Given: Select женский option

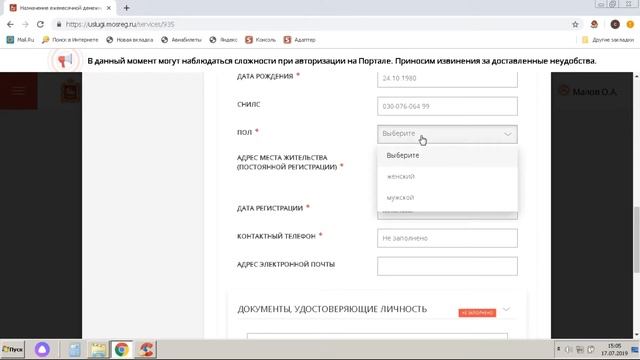Looking at the screenshot, I should click(x=447, y=176).
